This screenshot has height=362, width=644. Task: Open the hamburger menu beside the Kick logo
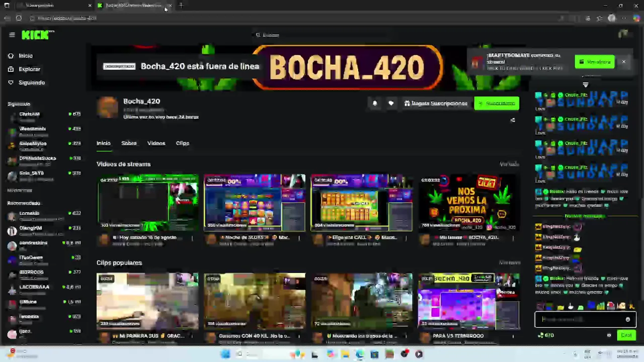point(12,35)
